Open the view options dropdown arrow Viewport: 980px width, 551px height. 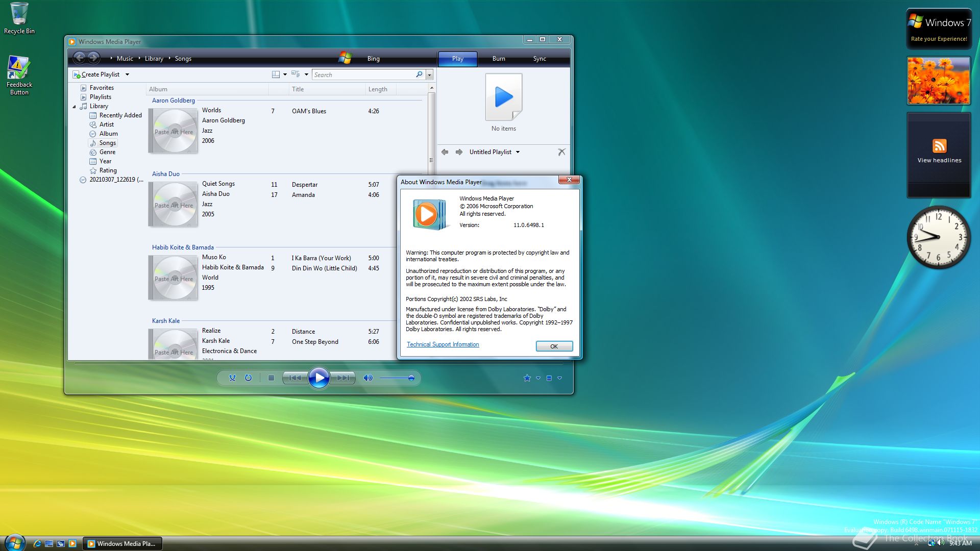(306, 74)
